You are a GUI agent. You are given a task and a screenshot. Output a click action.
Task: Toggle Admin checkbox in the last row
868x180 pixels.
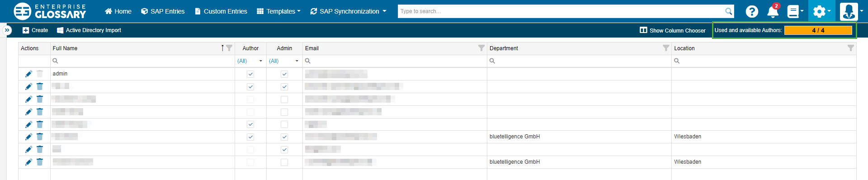[284, 162]
